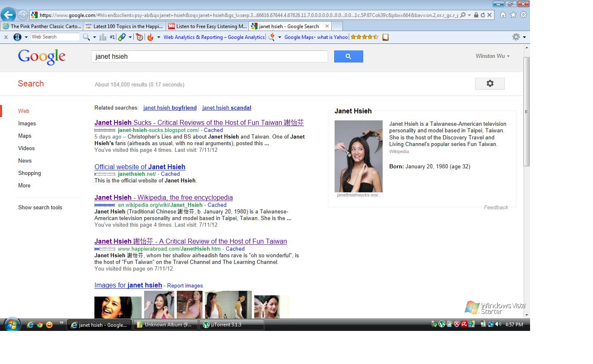Launch Internet Explorer from quick launch
Screen dimensions: 593x364
(x=30, y=325)
